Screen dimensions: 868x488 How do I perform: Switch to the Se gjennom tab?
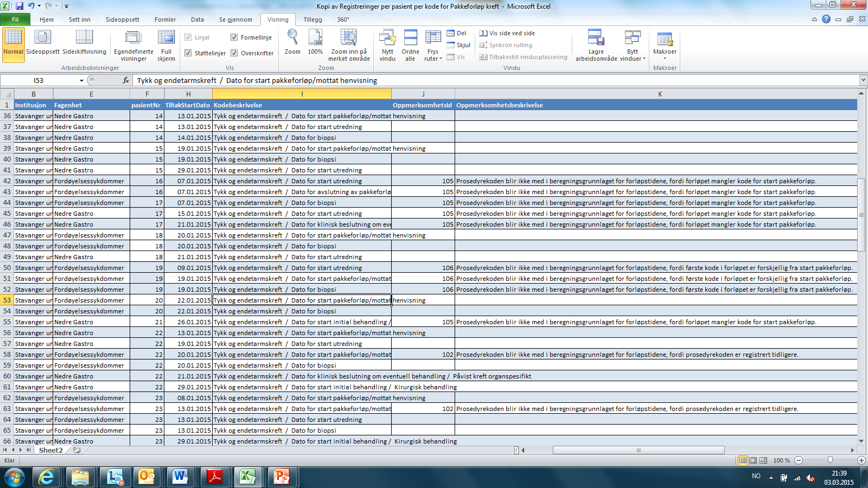point(235,20)
